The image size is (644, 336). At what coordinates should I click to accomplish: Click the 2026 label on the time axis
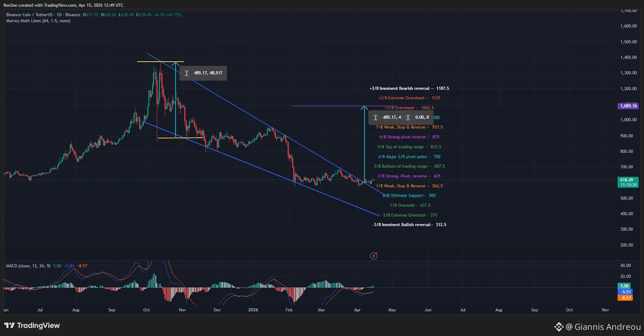253,310
